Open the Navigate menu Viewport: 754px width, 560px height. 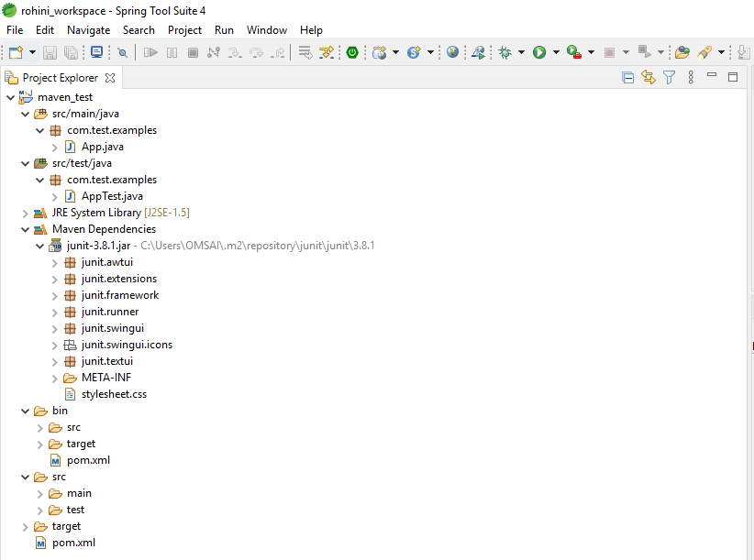[88, 29]
